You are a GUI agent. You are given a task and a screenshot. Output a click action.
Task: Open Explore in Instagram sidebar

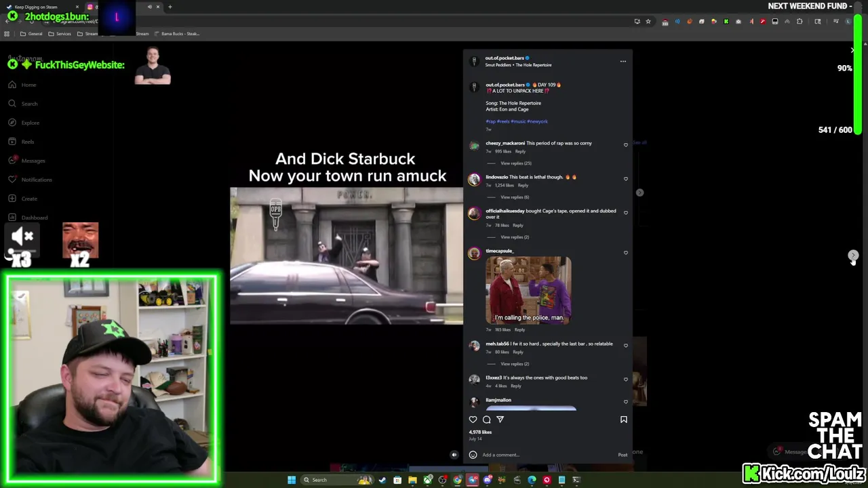[24, 123]
